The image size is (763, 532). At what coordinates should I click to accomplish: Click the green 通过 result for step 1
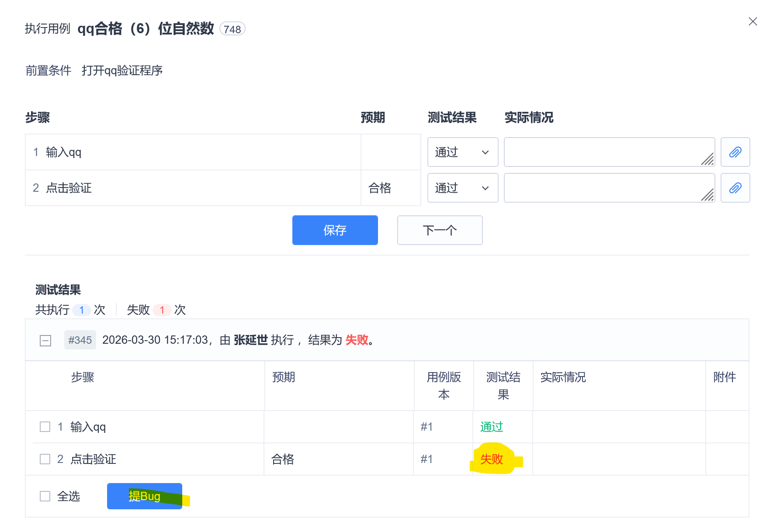pos(491,427)
